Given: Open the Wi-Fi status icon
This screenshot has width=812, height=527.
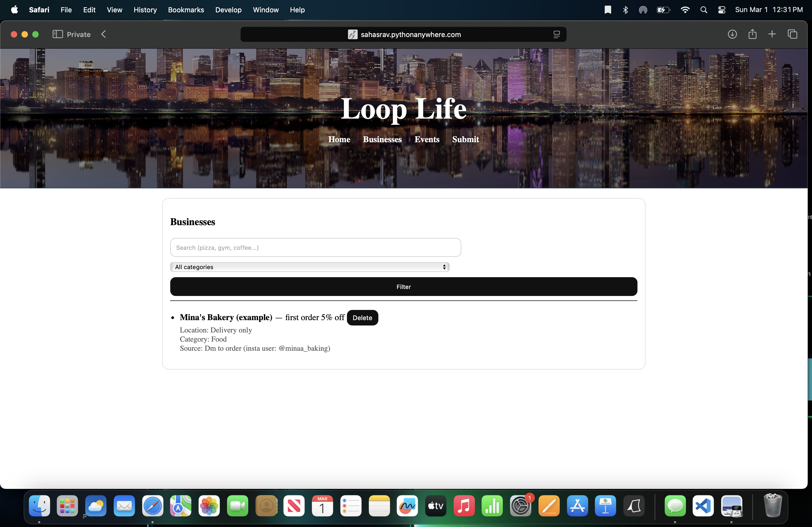Looking at the screenshot, I should coord(685,10).
